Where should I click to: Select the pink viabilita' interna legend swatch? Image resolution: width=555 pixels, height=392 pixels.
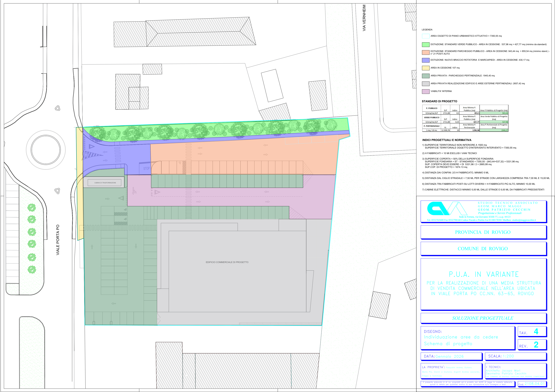(425, 91)
